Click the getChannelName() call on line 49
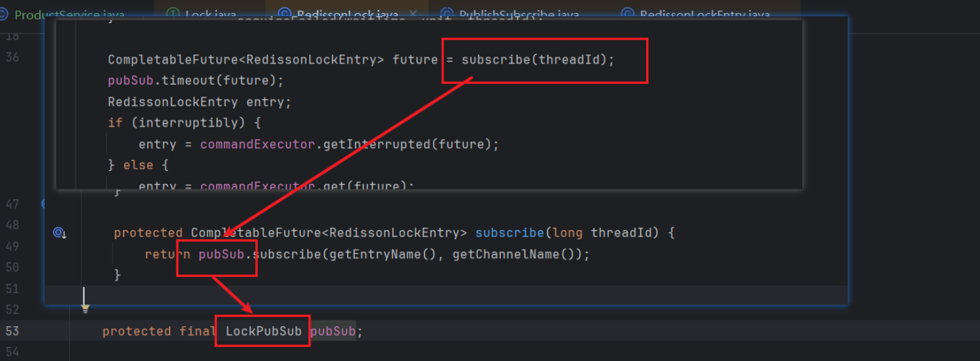 tap(516, 254)
